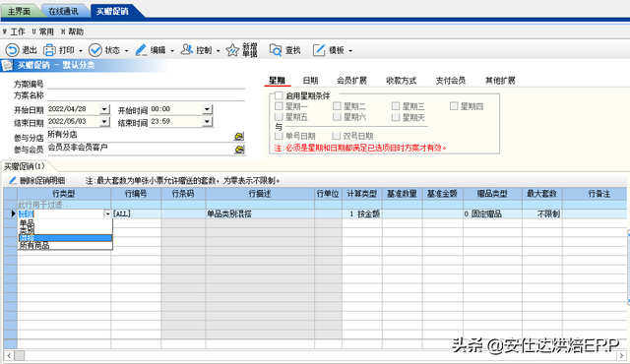630x364 pixels.
Task: Check the 星期三 checkbox
Action: click(396, 106)
